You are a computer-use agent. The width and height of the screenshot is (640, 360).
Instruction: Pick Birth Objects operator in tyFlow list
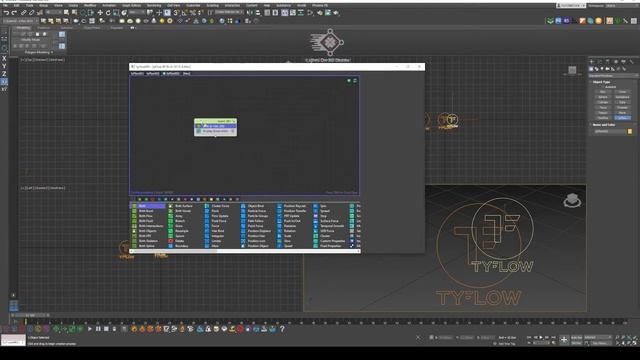pyautogui.click(x=144, y=231)
